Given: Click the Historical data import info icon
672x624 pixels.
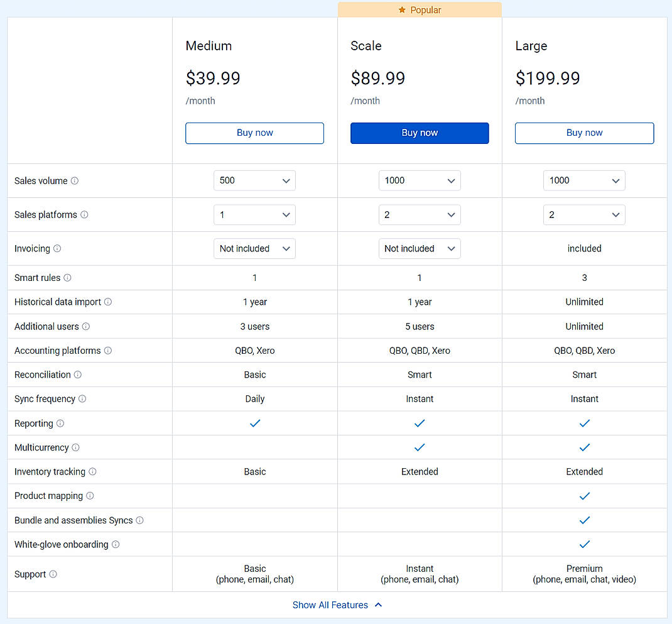Looking at the screenshot, I should (107, 302).
